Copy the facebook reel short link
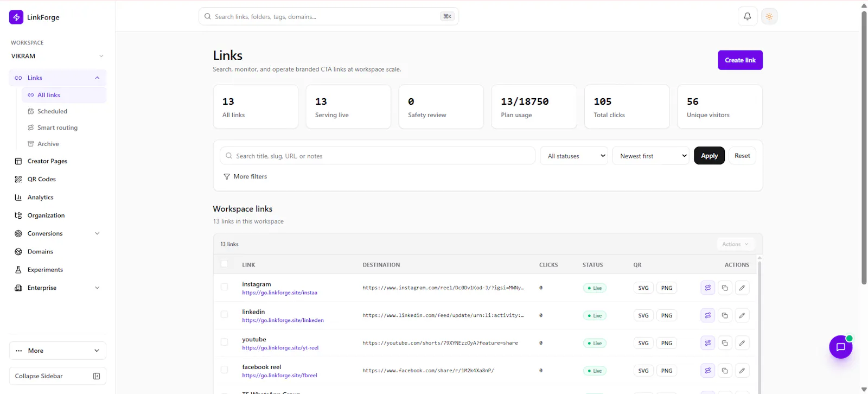 pyautogui.click(x=725, y=371)
